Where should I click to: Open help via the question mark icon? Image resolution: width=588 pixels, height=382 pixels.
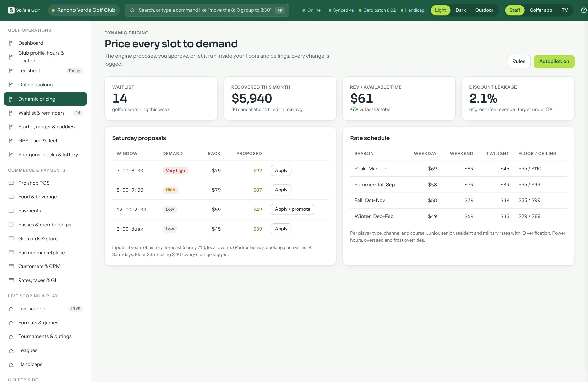coord(584,10)
